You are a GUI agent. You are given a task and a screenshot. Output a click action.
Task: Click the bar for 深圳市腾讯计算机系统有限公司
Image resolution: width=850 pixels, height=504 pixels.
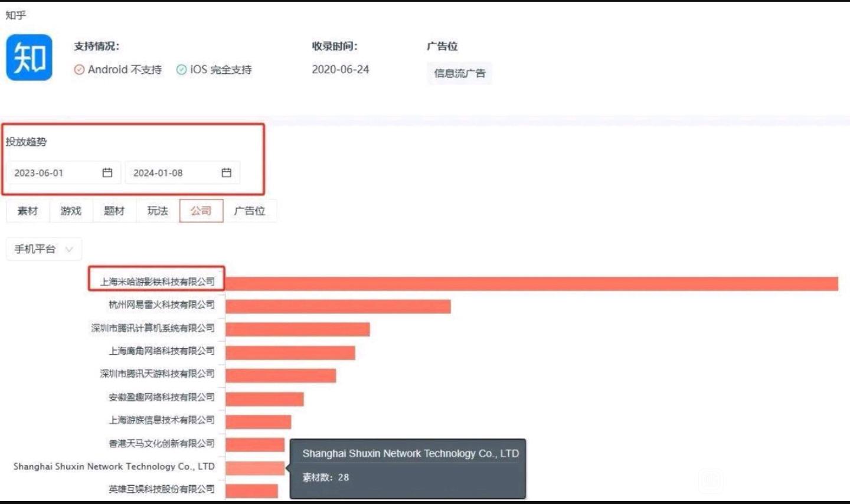coord(297,329)
